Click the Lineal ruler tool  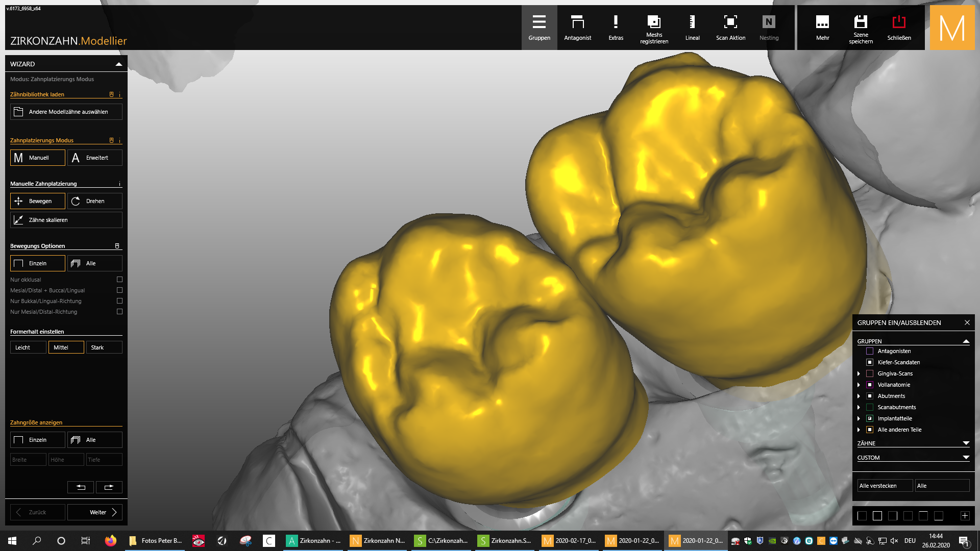tap(692, 28)
